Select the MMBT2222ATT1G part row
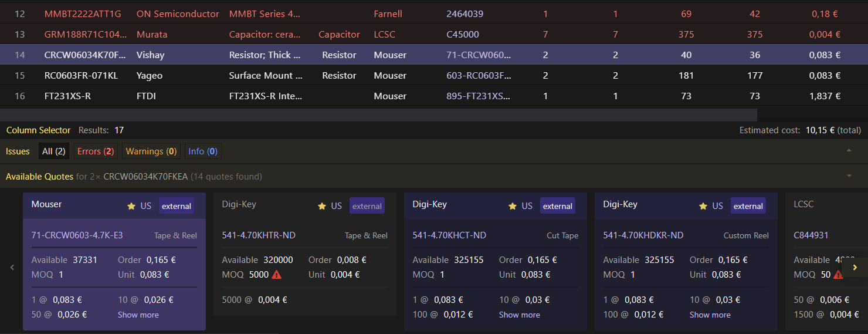The width and height of the screenshot is (868, 334). pyautogui.click(x=434, y=14)
